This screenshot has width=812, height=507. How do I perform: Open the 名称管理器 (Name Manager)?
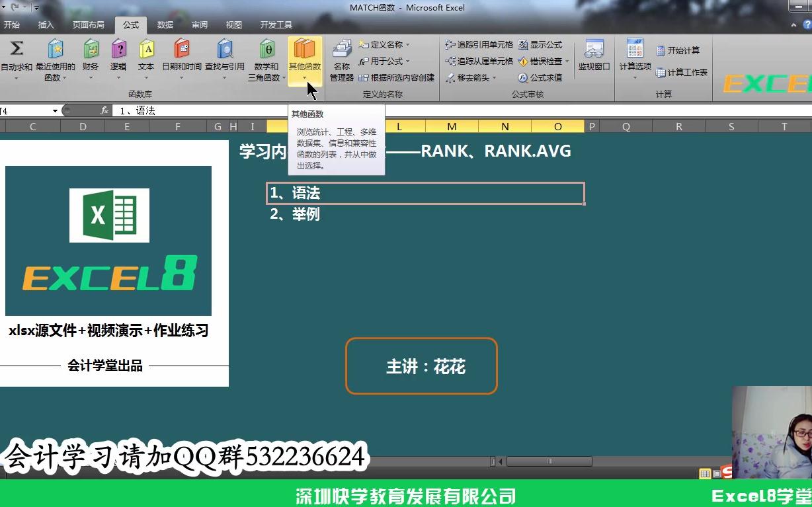click(x=341, y=61)
